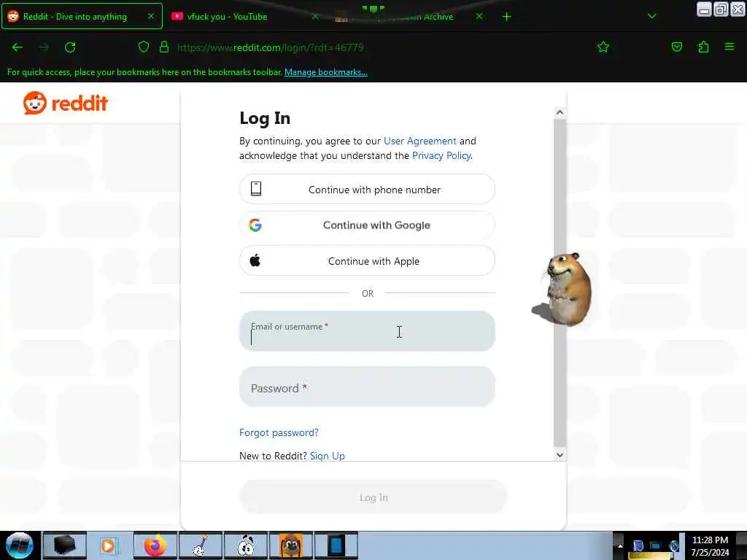Focus the Password field
747x560 pixels.
point(367,386)
